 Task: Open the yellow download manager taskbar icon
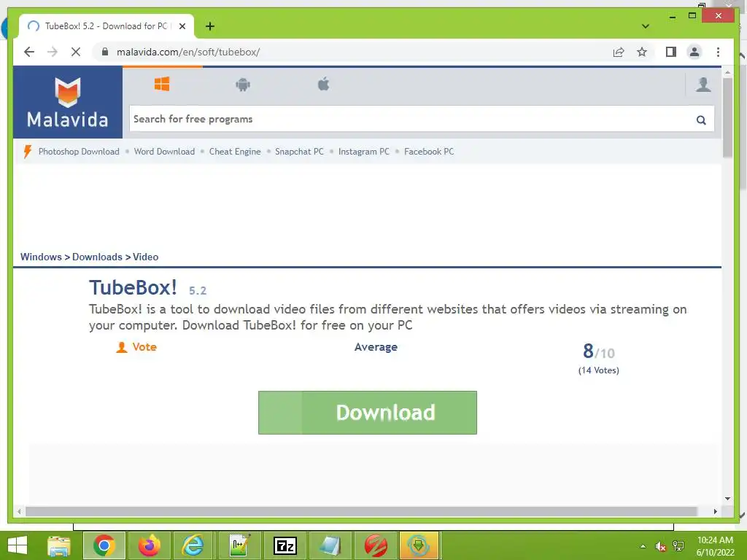tap(418, 545)
